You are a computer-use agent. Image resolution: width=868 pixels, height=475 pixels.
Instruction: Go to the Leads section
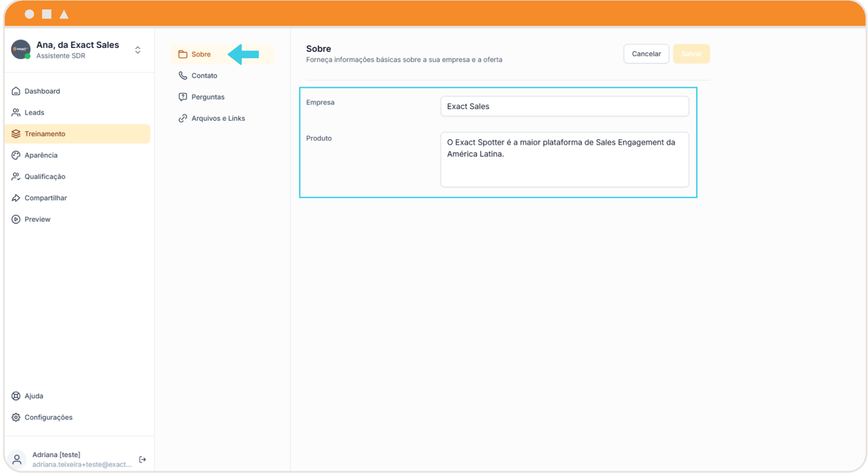(x=78, y=113)
